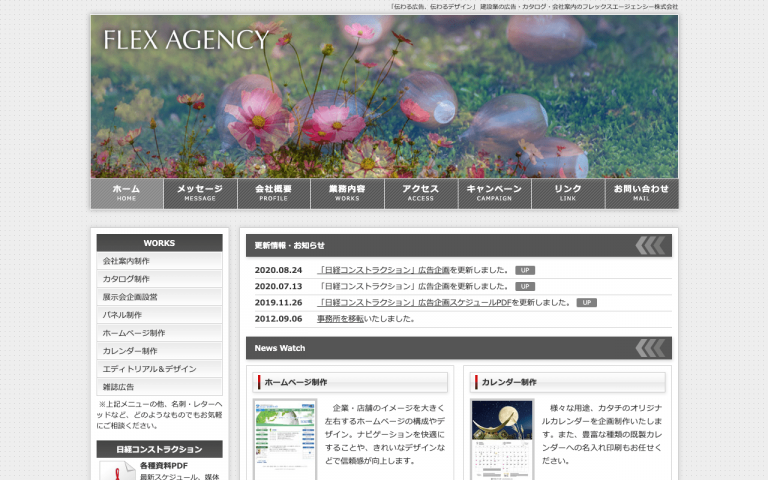The width and height of the screenshot is (768, 480).
Task: Click arrows icon on 更新情報・お知らせ header
Action: [650, 245]
